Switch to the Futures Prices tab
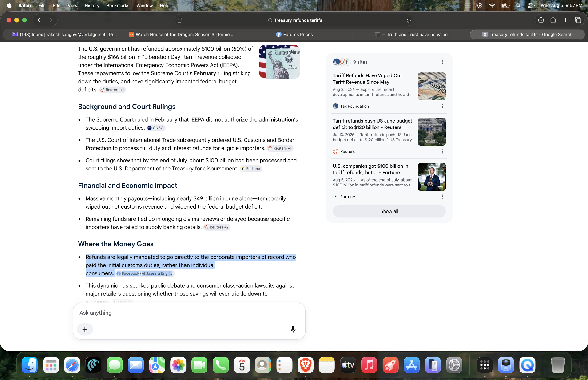Image resolution: width=588 pixels, height=380 pixels. (294, 34)
